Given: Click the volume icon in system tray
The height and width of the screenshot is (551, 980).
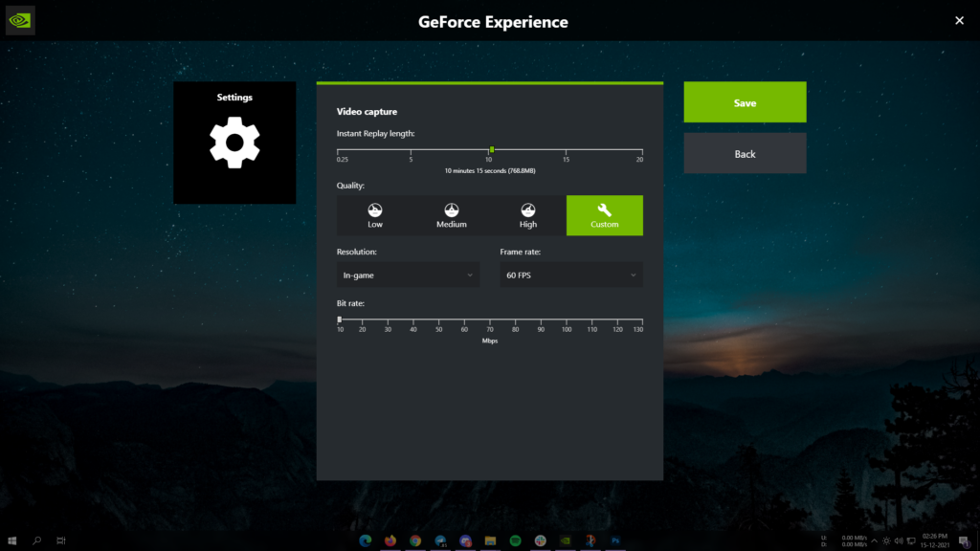Looking at the screenshot, I should [899, 540].
